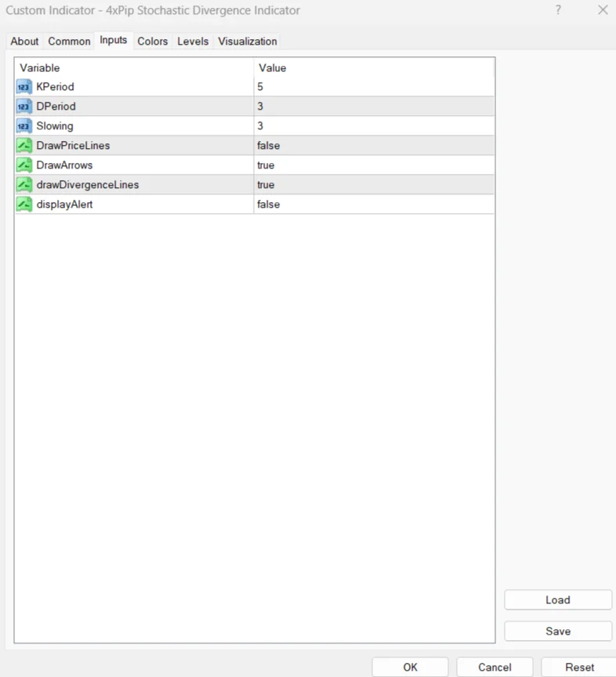The width and height of the screenshot is (616, 677).
Task: Click the help question mark icon
Action: [559, 10]
